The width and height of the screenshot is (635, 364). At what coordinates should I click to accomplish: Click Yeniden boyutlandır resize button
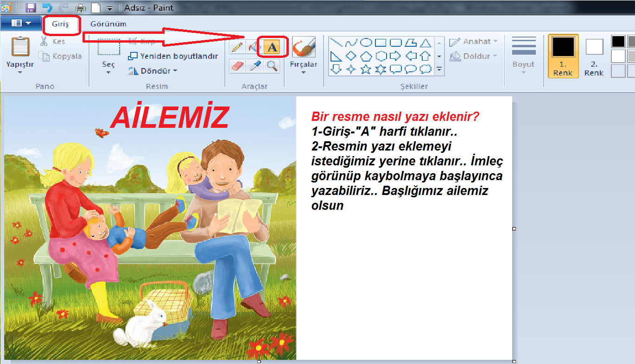coord(173,56)
